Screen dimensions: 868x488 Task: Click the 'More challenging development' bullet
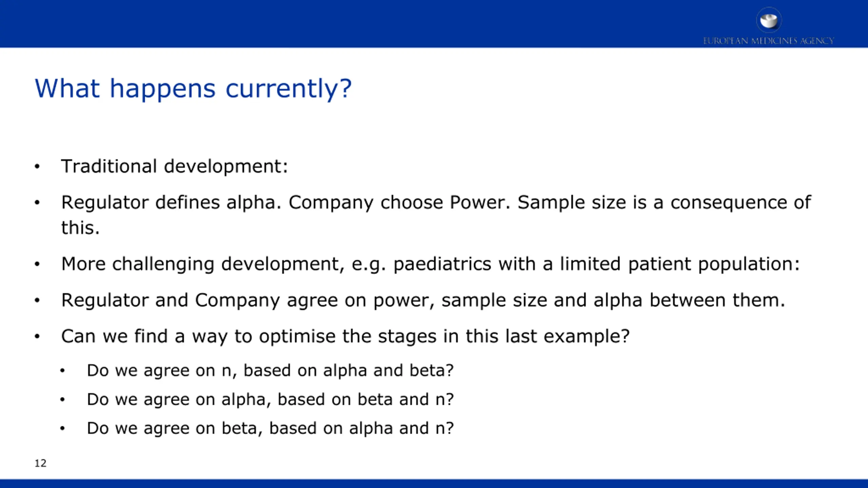coord(431,264)
